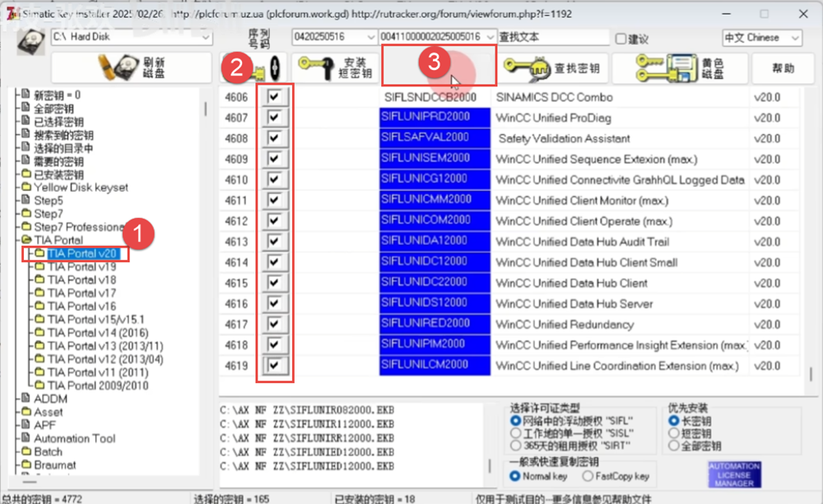
Task: Select the 工作地的单一授权 "SISL" radio button
Action: [x=515, y=433]
